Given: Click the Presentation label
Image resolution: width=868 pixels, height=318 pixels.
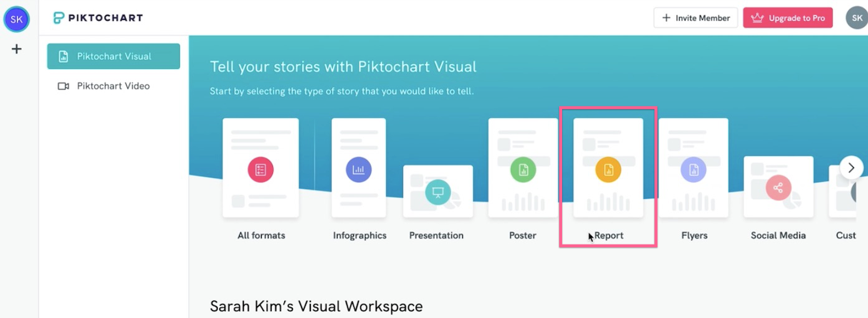Looking at the screenshot, I should click(436, 235).
